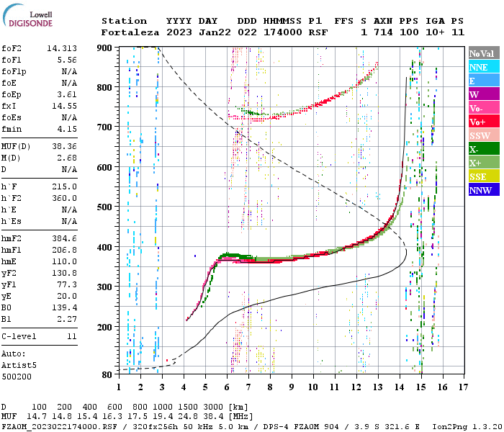Click the B1 value 2.27
The image size is (504, 432).
tap(67, 319)
